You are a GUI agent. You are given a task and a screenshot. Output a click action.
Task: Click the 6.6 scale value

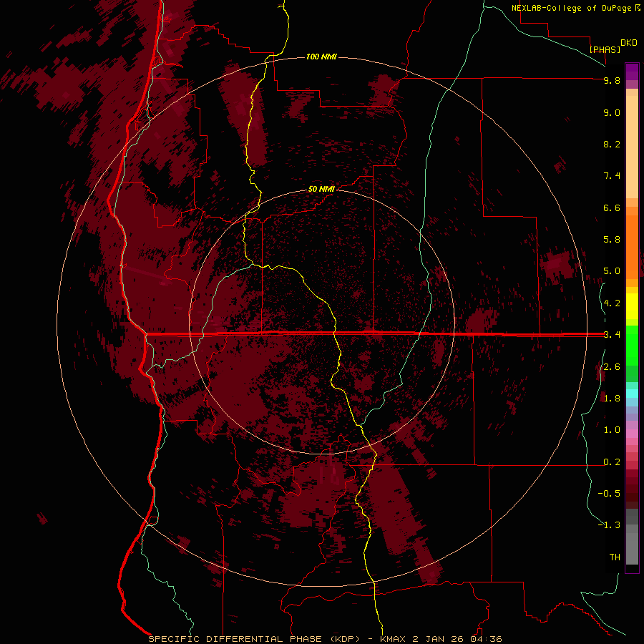point(612,208)
